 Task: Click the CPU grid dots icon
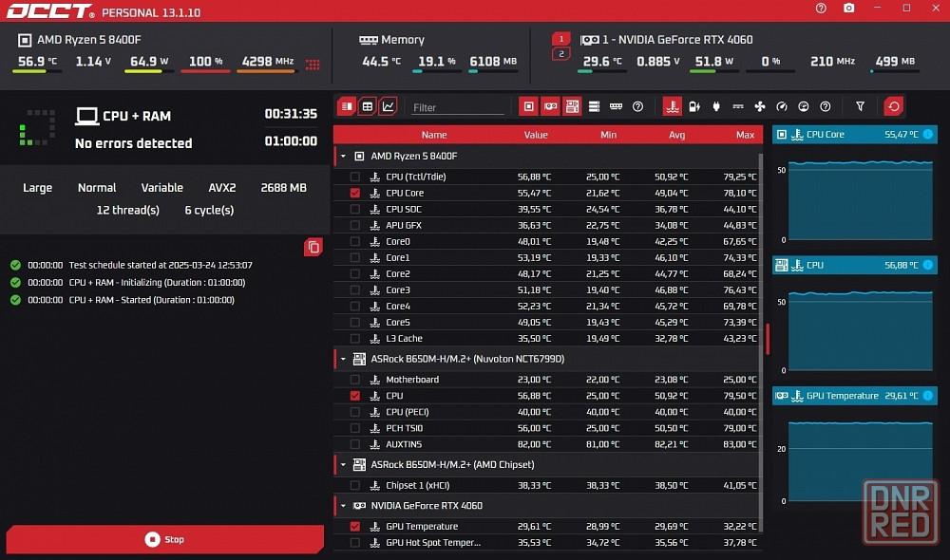pyautogui.click(x=313, y=65)
